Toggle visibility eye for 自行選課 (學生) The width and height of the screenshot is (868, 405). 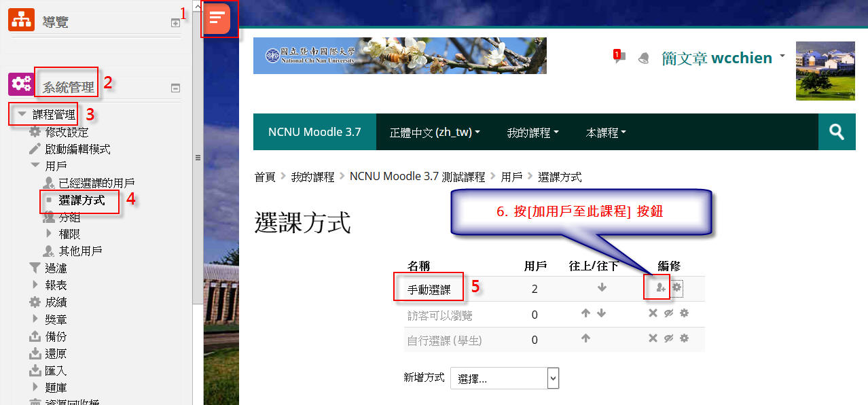point(668,338)
